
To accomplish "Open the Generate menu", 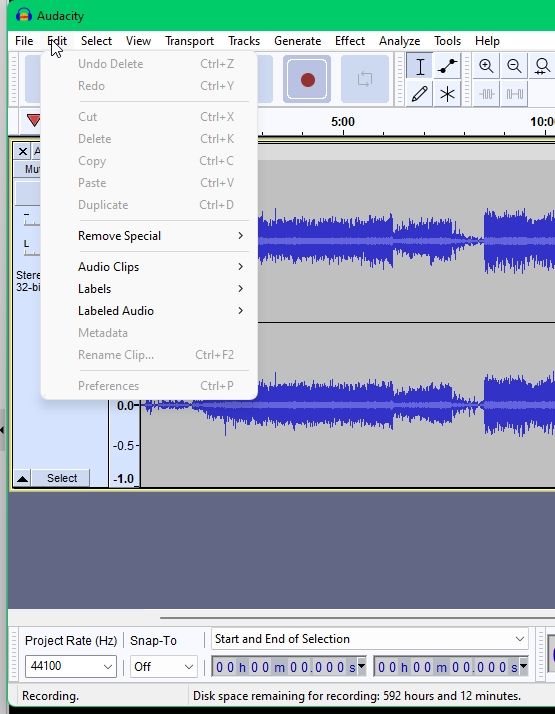I will click(x=297, y=41).
